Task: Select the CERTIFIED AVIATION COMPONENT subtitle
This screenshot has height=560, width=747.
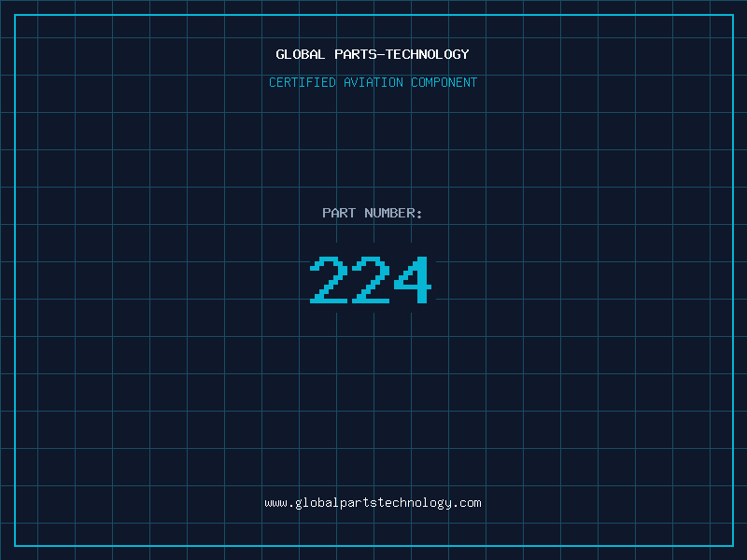Action: click(373, 82)
